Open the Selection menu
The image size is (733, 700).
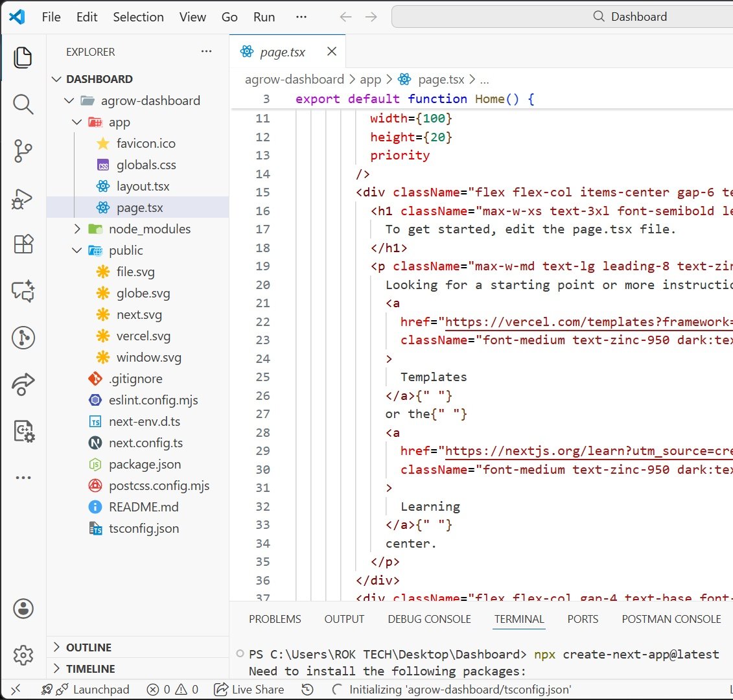coord(139,17)
